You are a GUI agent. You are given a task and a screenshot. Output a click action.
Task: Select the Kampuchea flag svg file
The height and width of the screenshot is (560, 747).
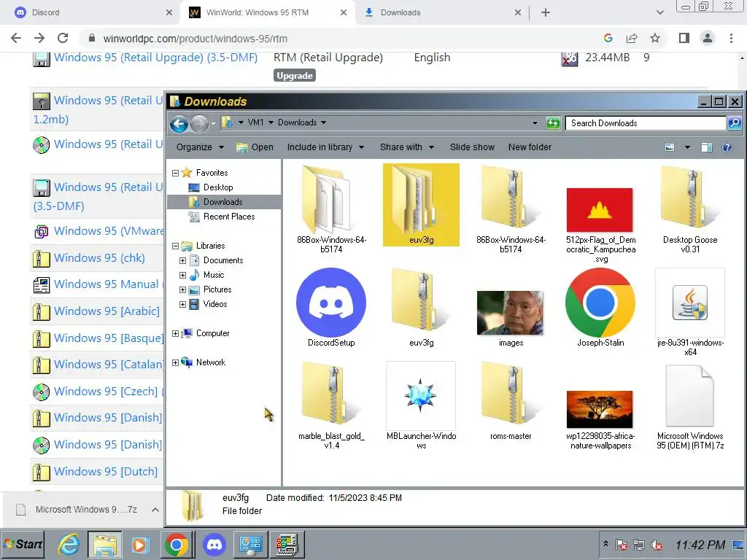(x=600, y=224)
